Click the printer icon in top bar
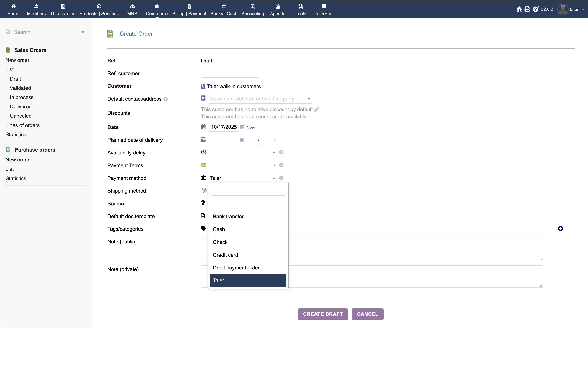The height and width of the screenshot is (367, 588). click(527, 9)
